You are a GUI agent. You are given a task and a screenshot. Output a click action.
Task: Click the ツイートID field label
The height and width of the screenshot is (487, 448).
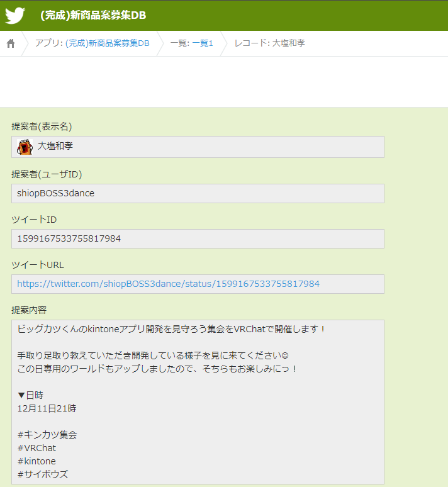tap(34, 220)
